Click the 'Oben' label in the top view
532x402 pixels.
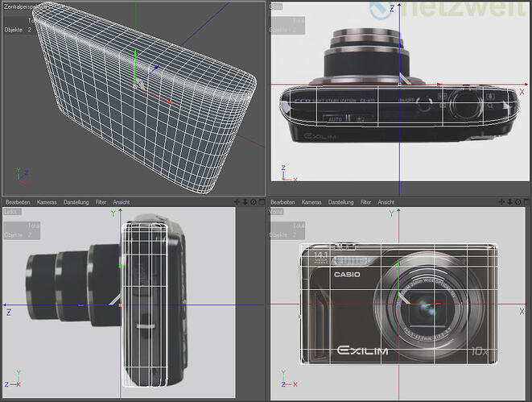tap(276, 6)
